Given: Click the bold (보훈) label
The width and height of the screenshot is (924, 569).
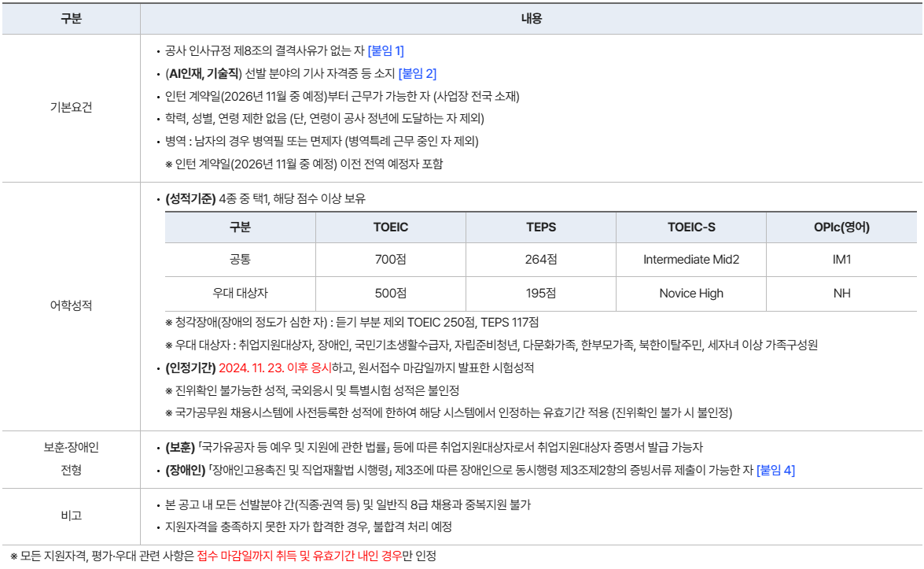Looking at the screenshot, I should [180, 448].
